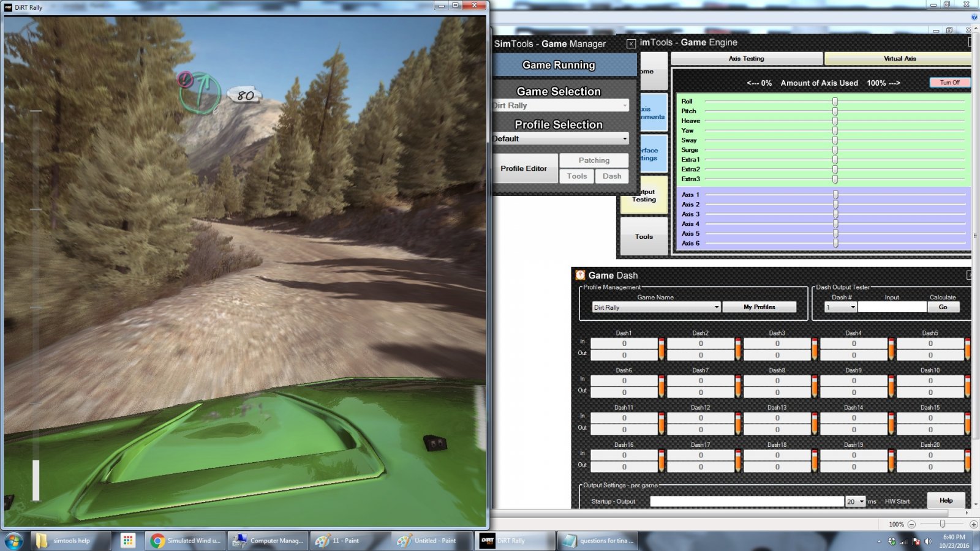
Task: Switch to the Axis Testing tab
Action: point(747,59)
